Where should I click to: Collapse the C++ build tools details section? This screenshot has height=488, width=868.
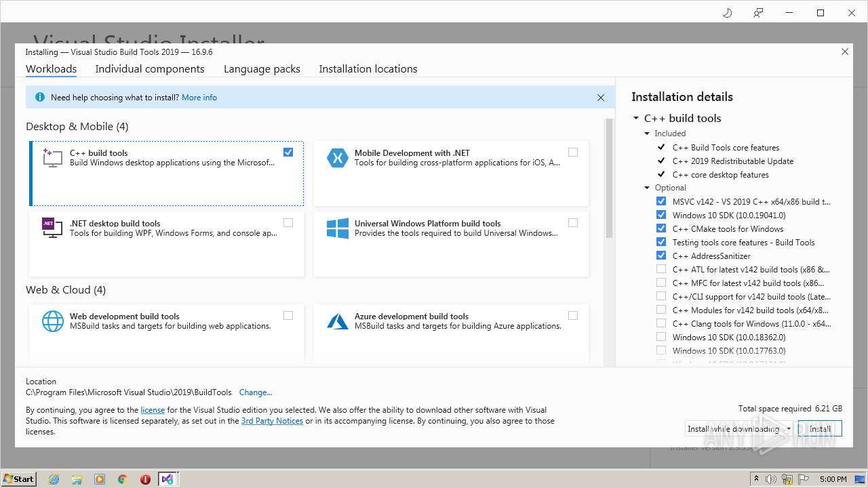coord(636,119)
